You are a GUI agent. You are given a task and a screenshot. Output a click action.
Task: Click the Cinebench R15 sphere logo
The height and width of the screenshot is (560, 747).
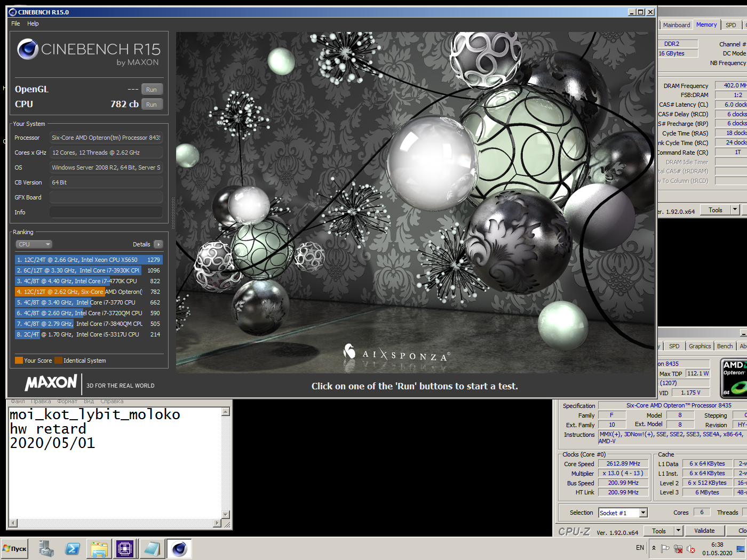[28, 49]
